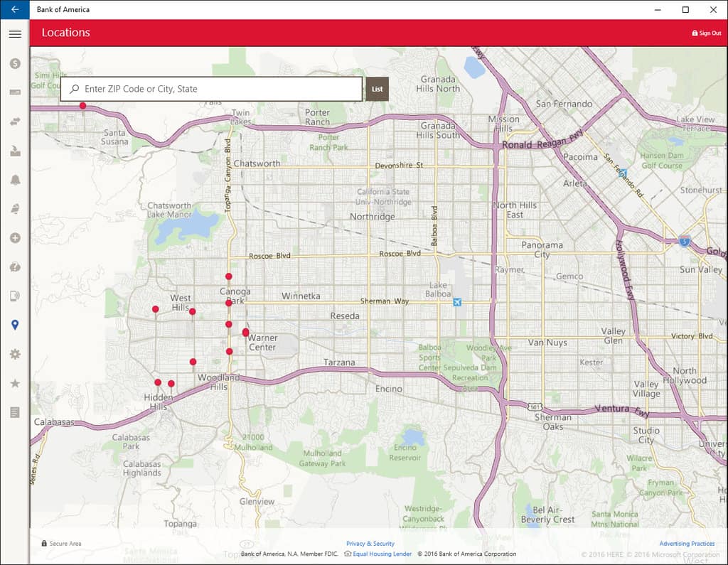Screen dimensions: 728x565
Task: Click the List button
Action: [377, 89]
